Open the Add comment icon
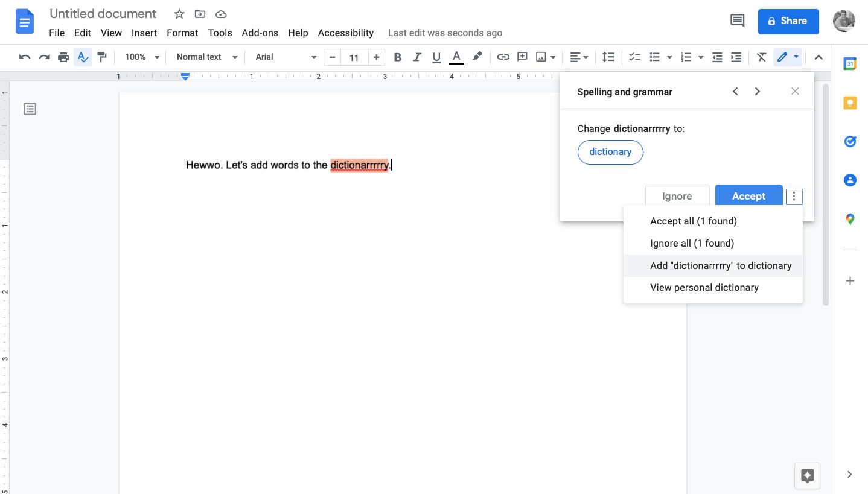 [522, 57]
